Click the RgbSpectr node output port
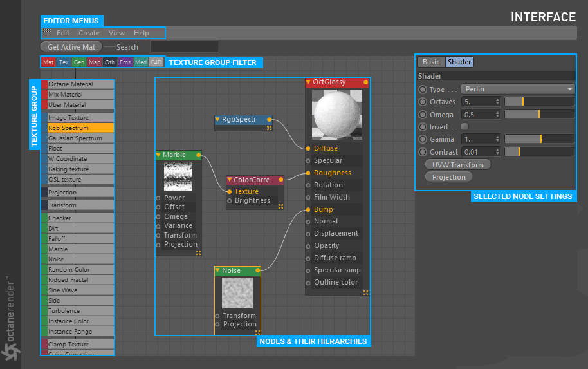Viewport: 588px width, 369px height. [x=270, y=119]
